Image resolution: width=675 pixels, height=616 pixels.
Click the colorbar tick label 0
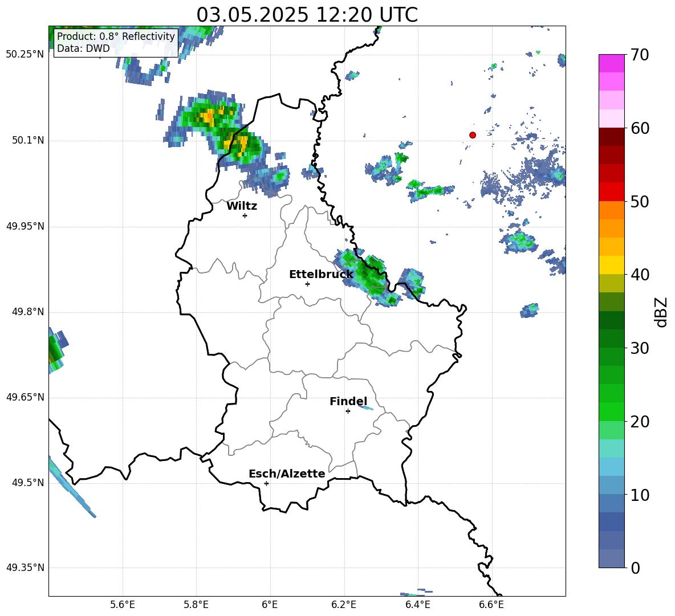(x=635, y=568)
